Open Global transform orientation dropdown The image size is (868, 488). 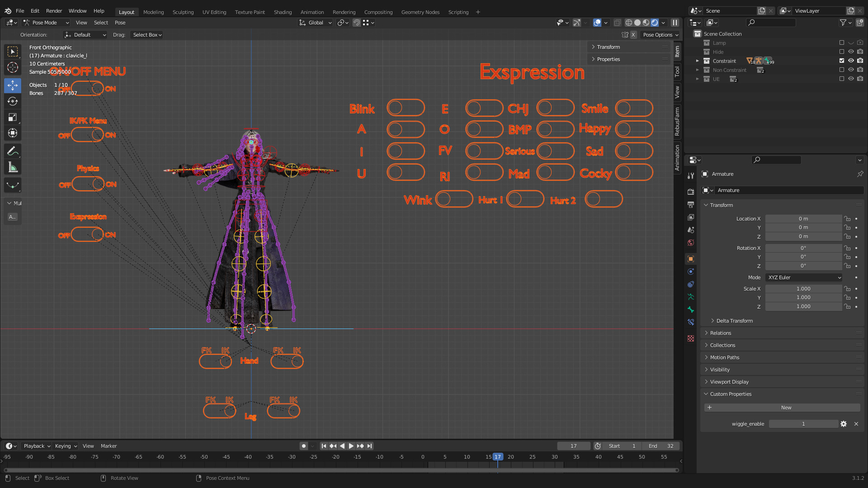316,23
